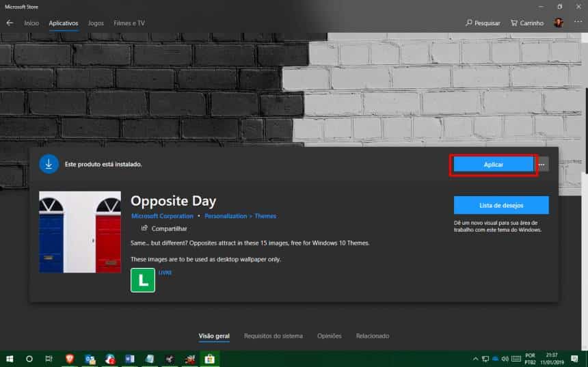The width and height of the screenshot is (588, 367).
Task: Open the Início tab
Action: click(x=31, y=23)
